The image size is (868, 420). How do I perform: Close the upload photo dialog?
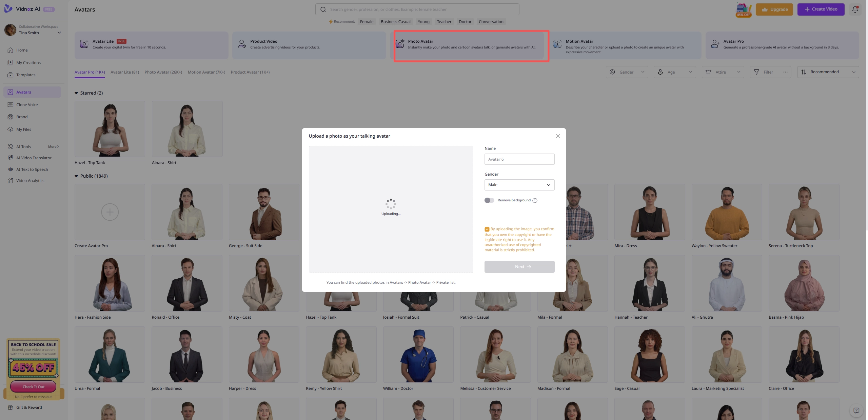558,136
